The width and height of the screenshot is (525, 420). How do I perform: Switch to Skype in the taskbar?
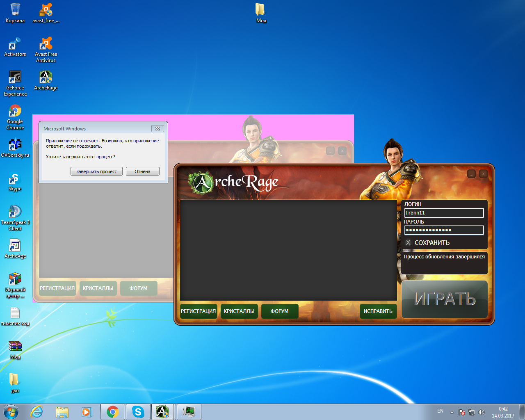tap(138, 412)
